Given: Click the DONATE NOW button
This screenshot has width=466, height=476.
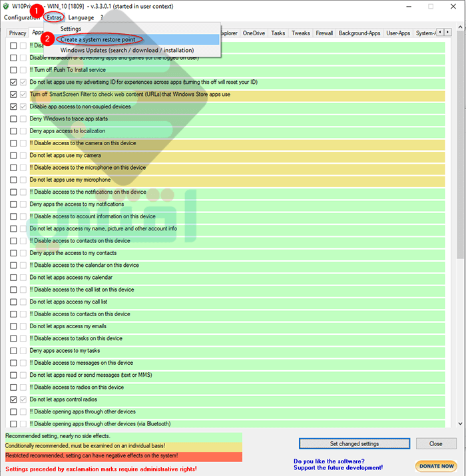Looking at the screenshot, I should coord(437,466).
